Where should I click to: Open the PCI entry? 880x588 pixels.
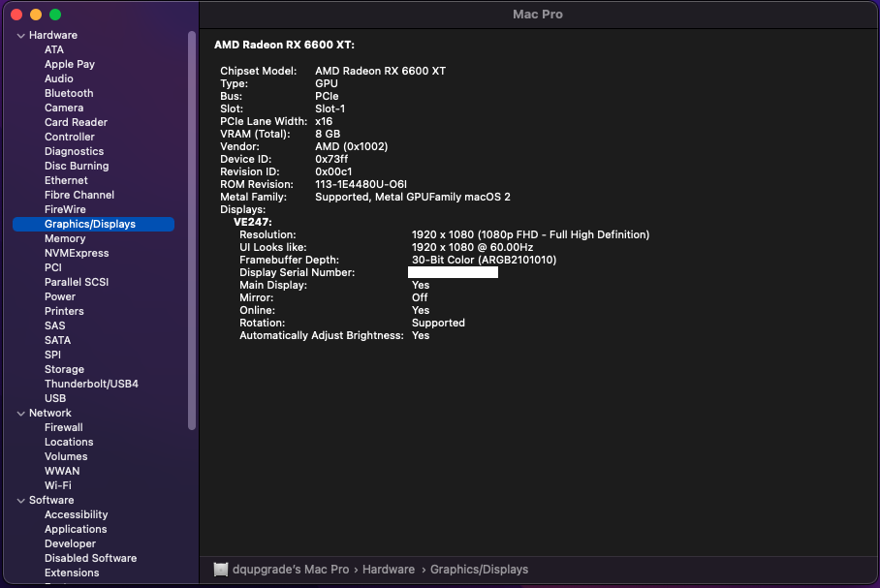(x=52, y=267)
